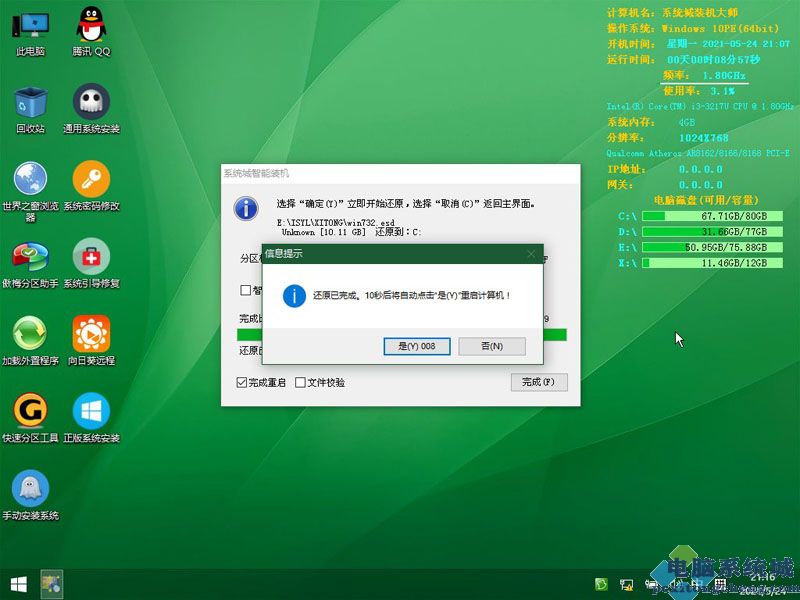
Task: Open the Windows Start menu
Action: 18,583
